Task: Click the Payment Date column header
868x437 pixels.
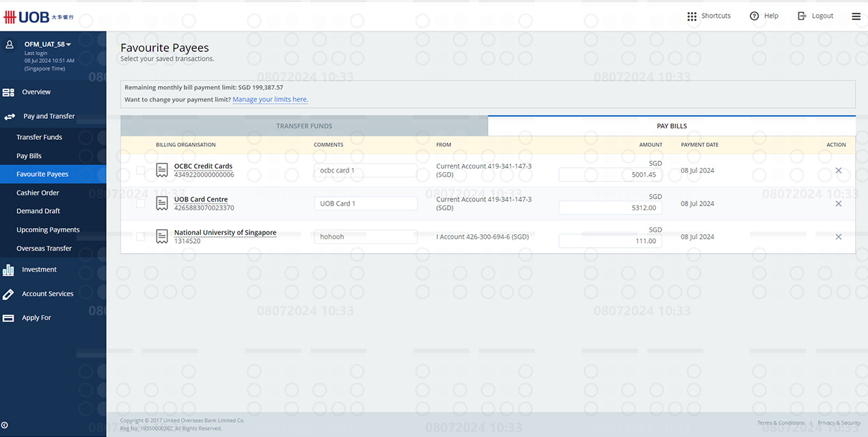Action: 700,145
